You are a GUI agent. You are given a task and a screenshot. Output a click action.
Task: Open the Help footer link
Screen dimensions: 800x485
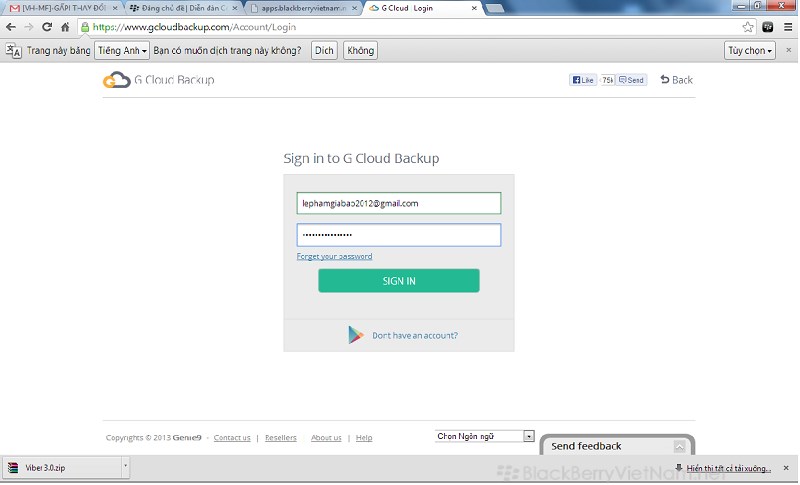click(364, 438)
